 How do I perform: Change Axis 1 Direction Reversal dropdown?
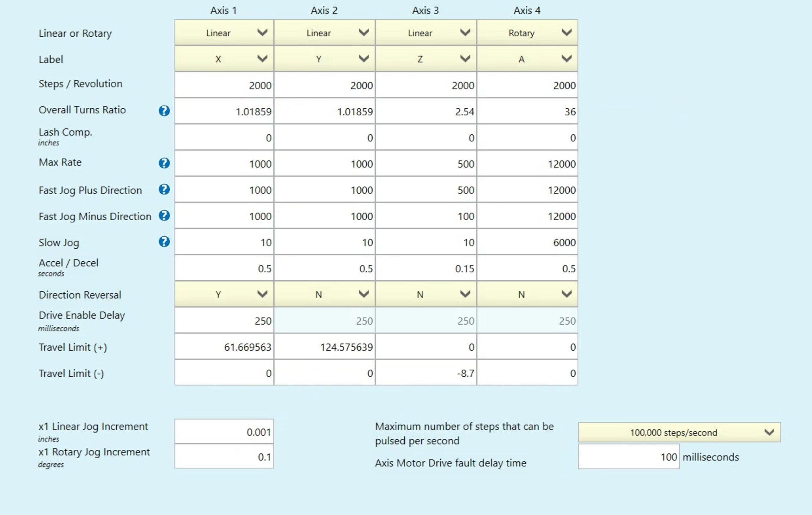tap(224, 294)
